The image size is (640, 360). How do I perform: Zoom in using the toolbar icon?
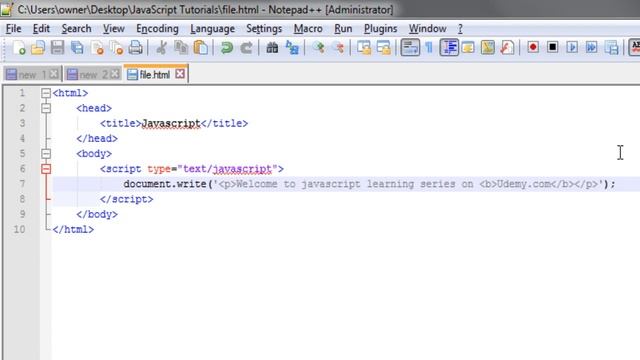[x=318, y=48]
